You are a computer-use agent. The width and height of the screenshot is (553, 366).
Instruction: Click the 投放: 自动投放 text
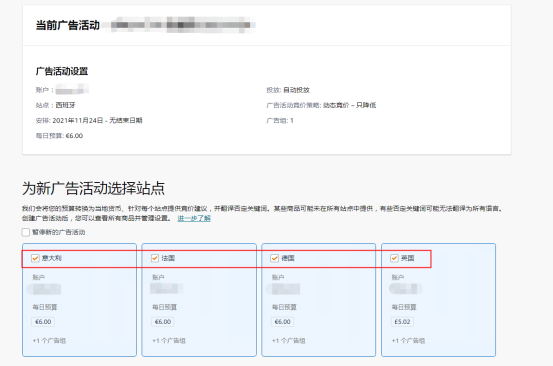(288, 90)
